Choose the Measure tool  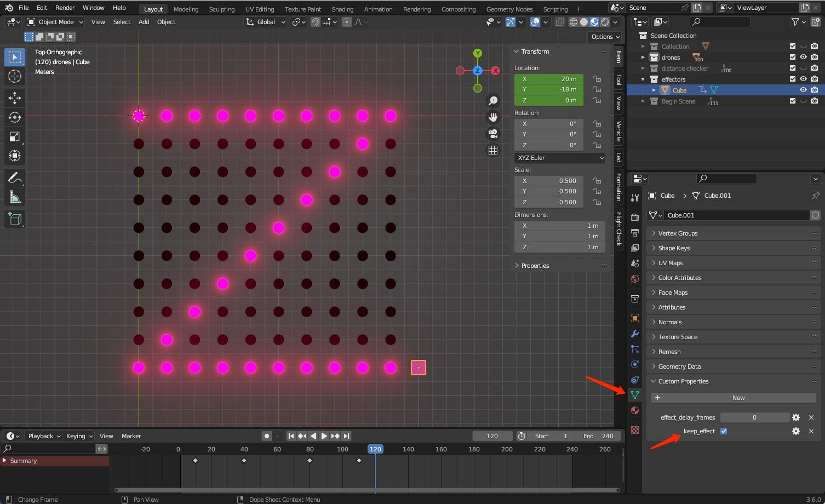[x=15, y=198]
